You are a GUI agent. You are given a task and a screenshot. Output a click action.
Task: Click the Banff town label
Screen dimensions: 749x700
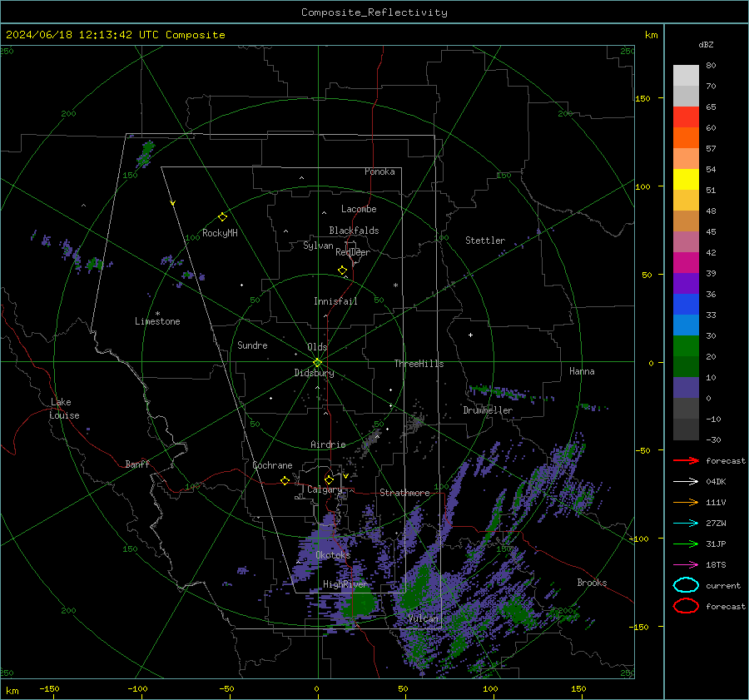coord(137,464)
